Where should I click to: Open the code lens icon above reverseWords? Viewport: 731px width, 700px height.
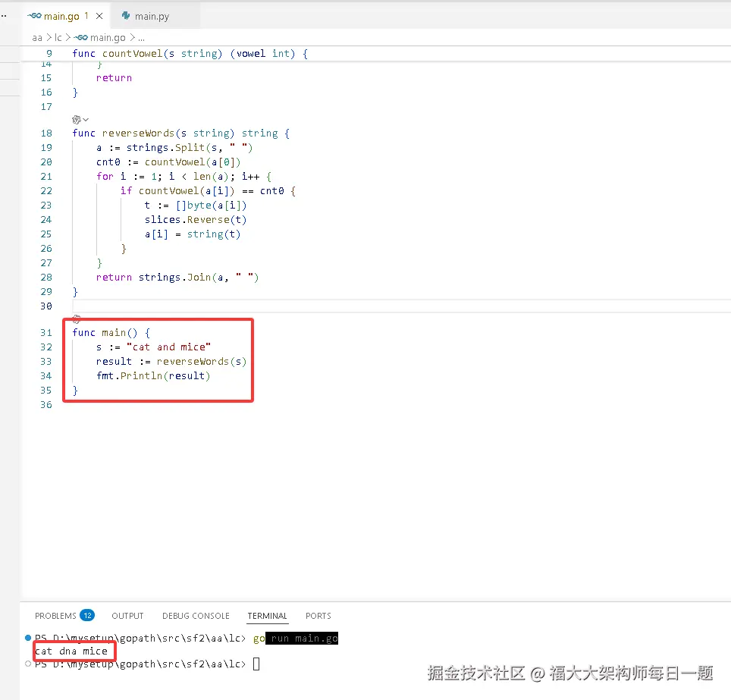point(77,120)
